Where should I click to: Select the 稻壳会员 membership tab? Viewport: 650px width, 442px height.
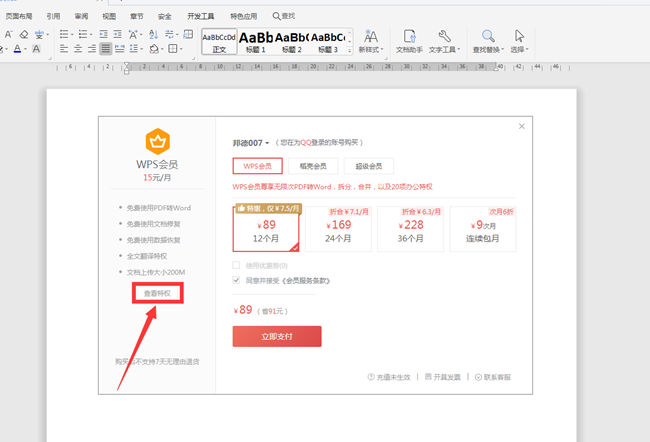(x=313, y=166)
